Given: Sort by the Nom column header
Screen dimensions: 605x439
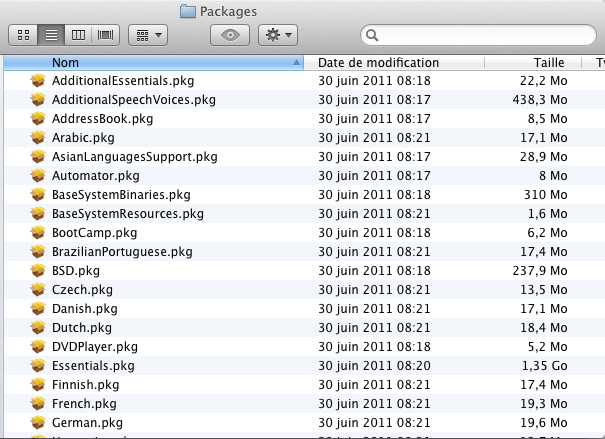Looking at the screenshot, I should (x=154, y=62).
